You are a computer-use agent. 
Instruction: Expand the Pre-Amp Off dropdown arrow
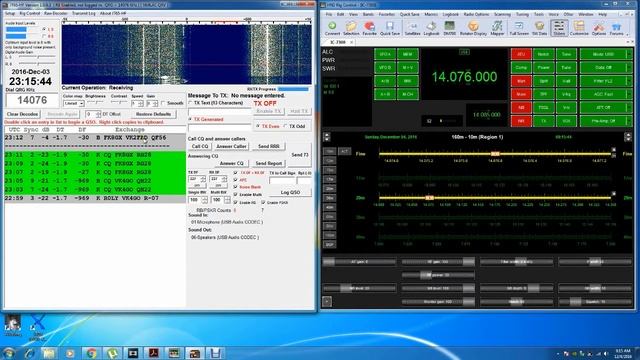click(x=629, y=121)
